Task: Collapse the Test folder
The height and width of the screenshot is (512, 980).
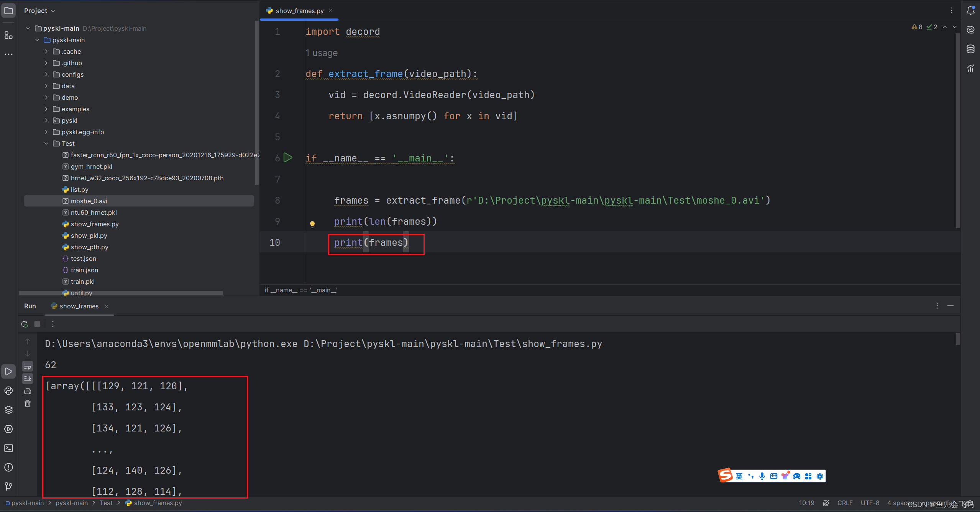Action: (46, 143)
